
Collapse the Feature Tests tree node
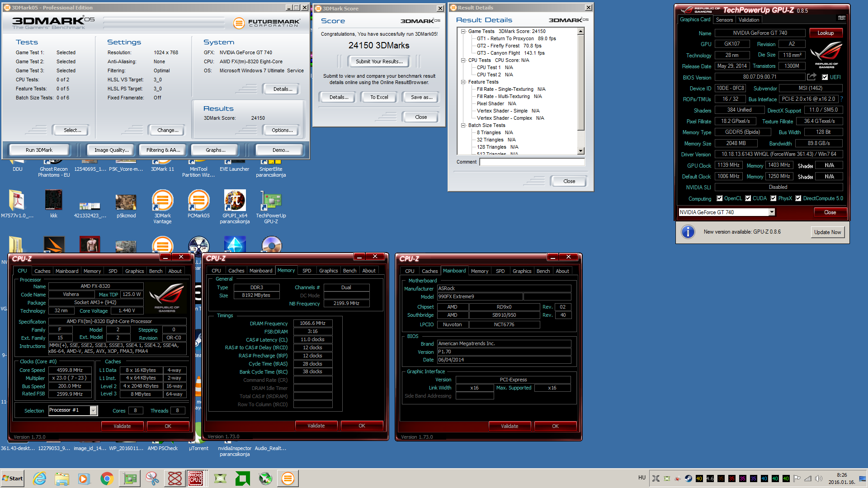pos(463,82)
